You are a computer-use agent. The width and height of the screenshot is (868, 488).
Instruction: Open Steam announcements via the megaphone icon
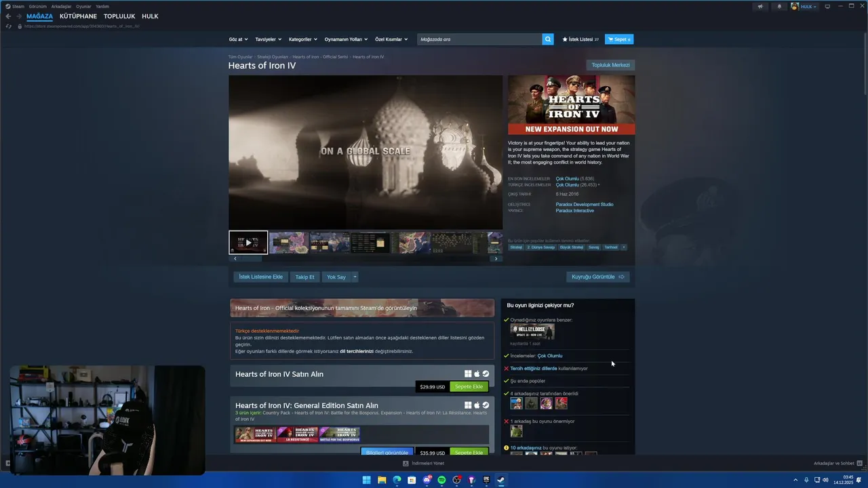(x=760, y=6)
